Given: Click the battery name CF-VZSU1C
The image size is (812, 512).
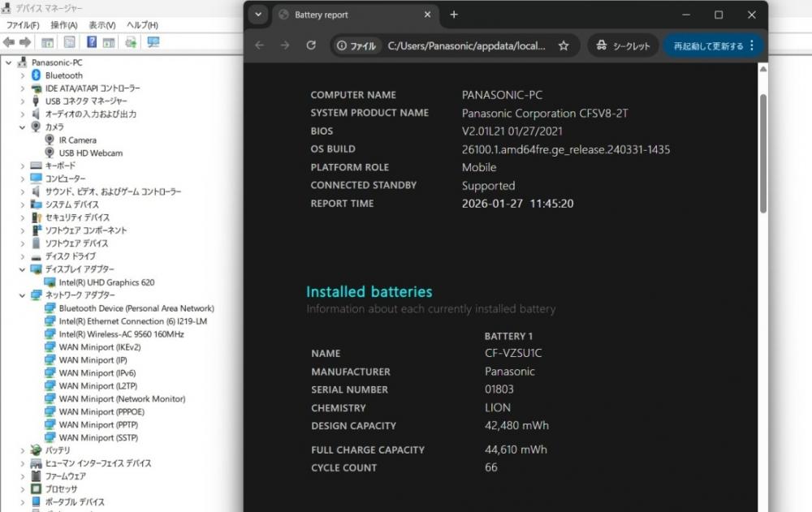Looking at the screenshot, I should pyautogui.click(x=513, y=353).
